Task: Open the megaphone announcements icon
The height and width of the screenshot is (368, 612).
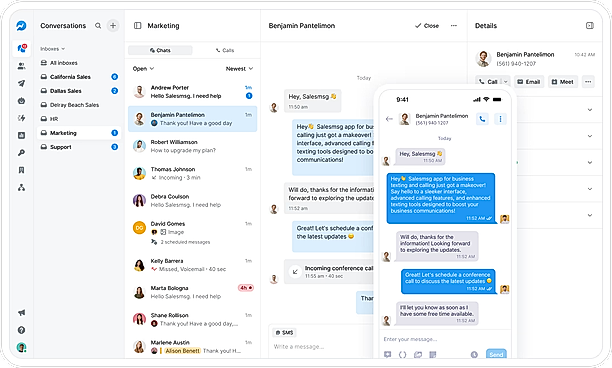Action: (21, 313)
